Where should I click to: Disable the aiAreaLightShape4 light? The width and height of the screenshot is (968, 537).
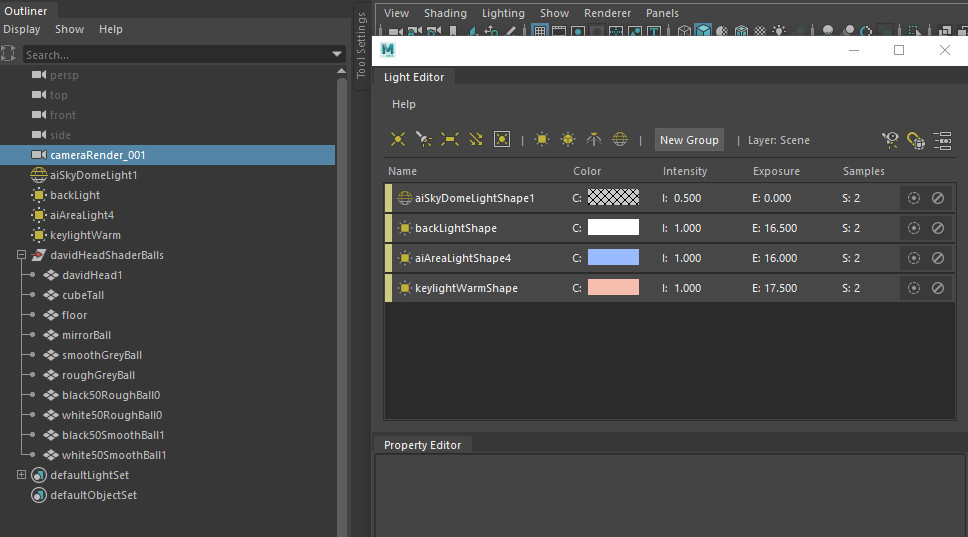coord(938,258)
